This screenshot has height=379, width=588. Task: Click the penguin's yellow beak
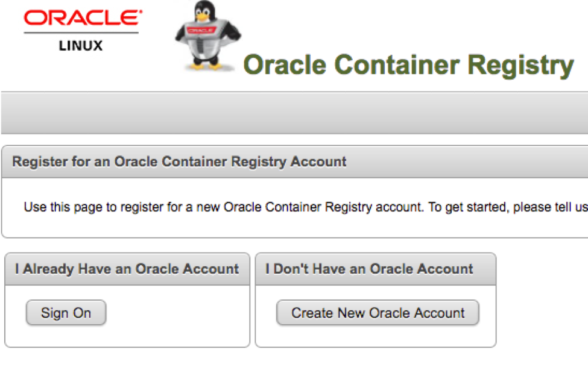coord(203,17)
